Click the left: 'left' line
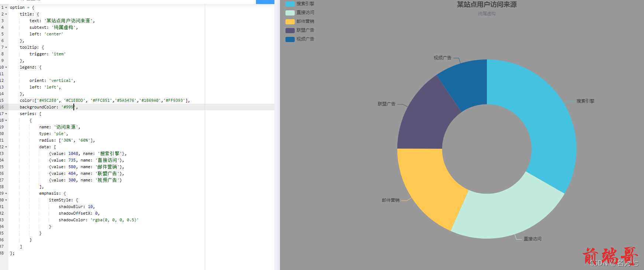Image resolution: width=644 pixels, height=270 pixels. point(45,87)
